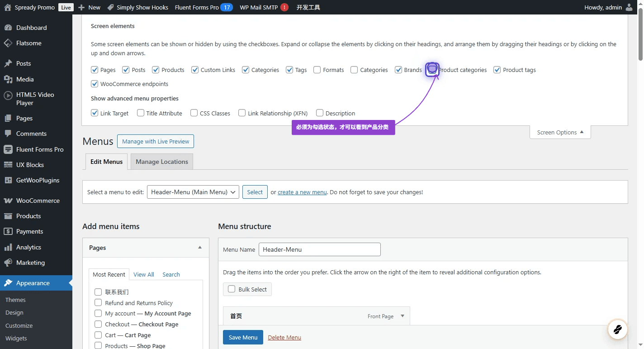Click the Payments dollar icon

pos(8,231)
